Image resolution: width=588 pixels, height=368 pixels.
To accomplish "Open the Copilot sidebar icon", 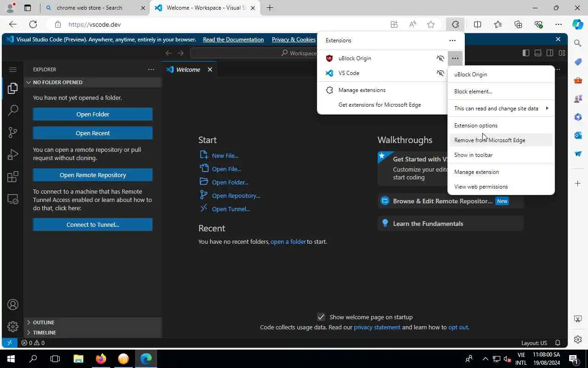I will pos(578,24).
